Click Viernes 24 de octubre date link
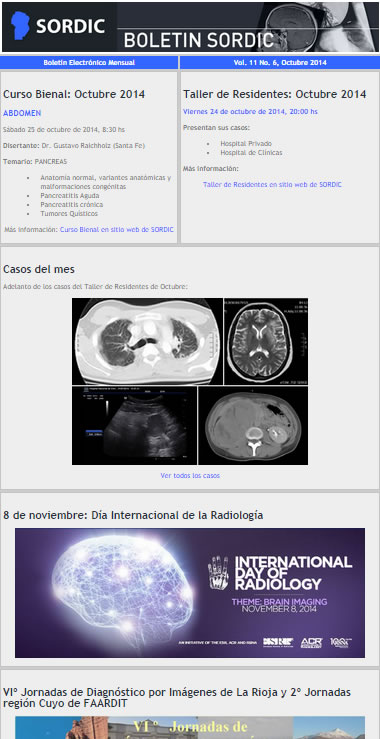380x739 pixels. [250, 112]
